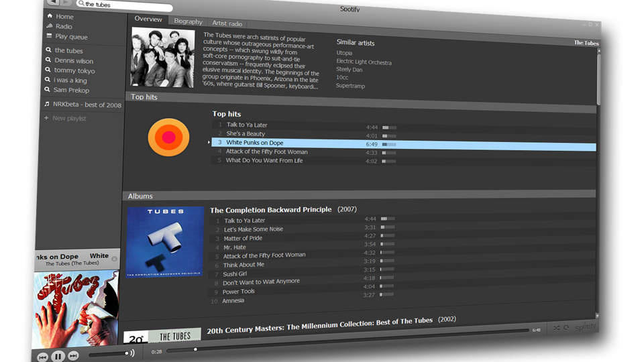Go back with the left navigation arrow
The width and height of the screenshot is (644, 362).
tap(52, 2)
